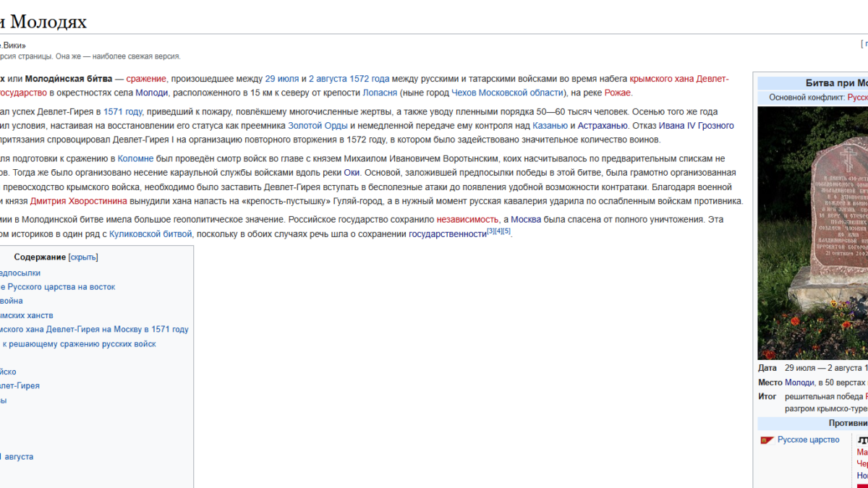Open the "Молоди" link in the first paragraph

(152, 93)
